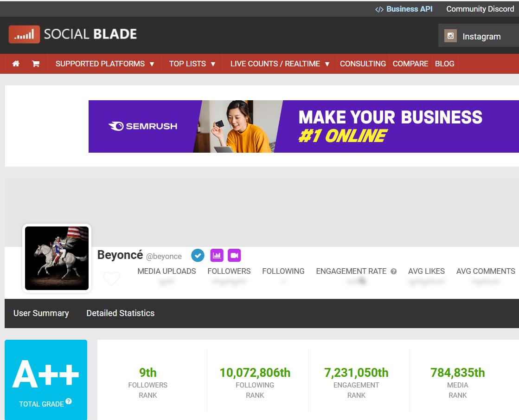Toggle the heart favorite icon for Beyoncé
The height and width of the screenshot is (420, 519).
[111, 278]
